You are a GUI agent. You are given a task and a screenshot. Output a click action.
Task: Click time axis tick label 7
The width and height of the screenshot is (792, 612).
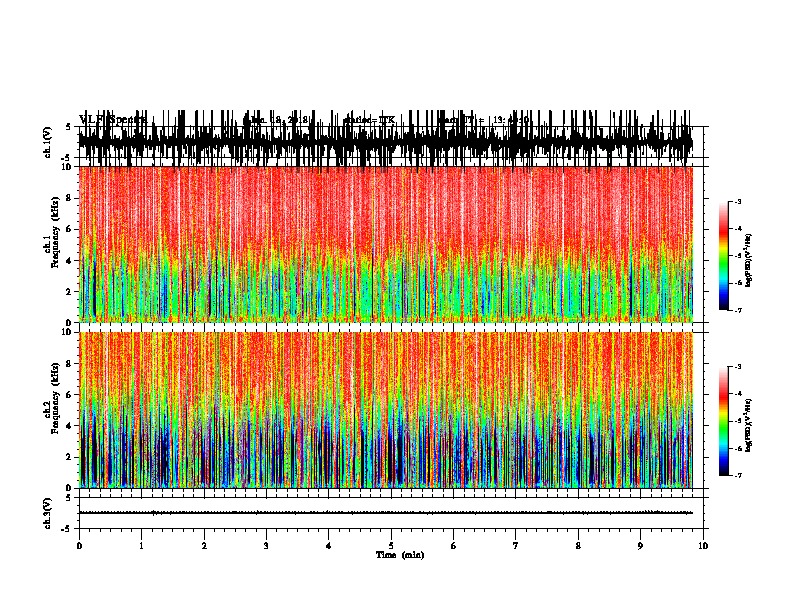516,546
